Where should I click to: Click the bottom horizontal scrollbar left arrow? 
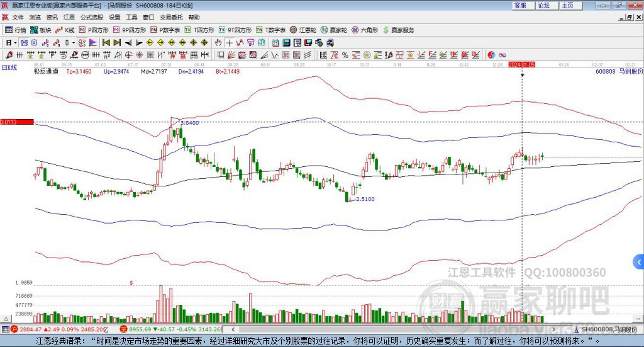click(233, 329)
